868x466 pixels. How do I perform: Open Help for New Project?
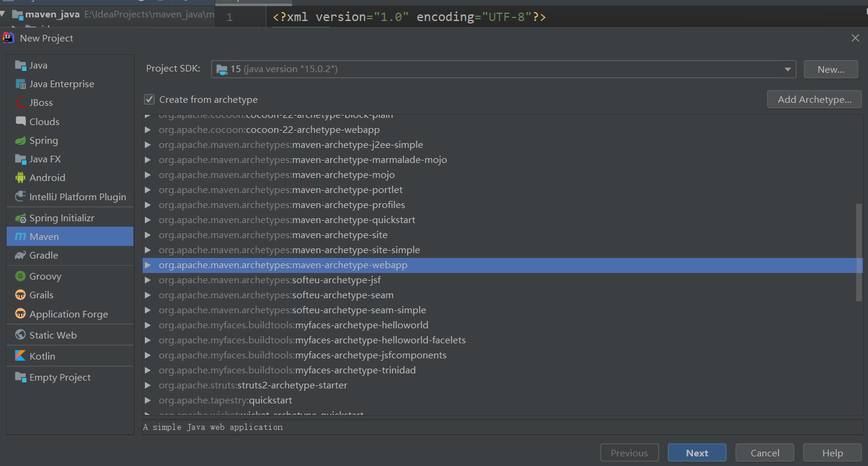(833, 453)
